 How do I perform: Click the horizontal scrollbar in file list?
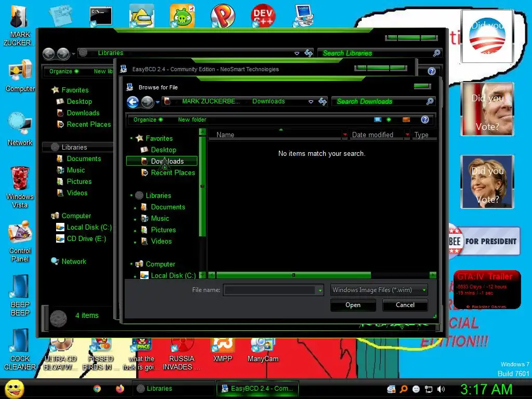tap(294, 275)
